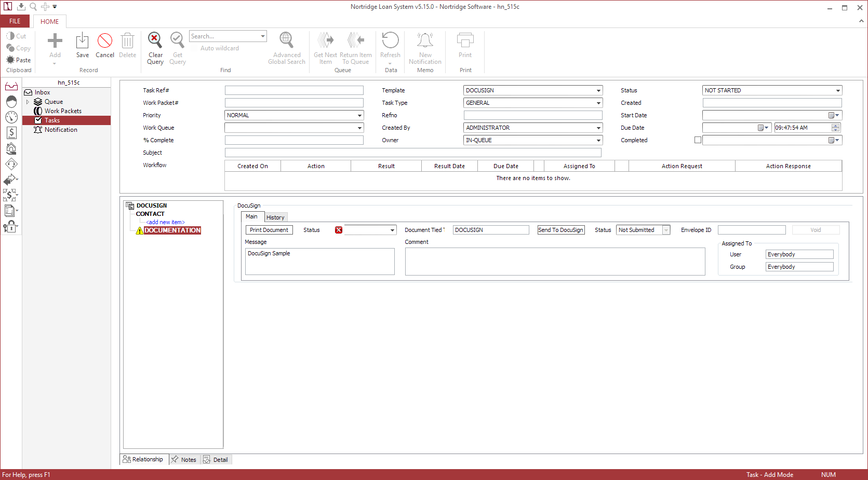This screenshot has height=480, width=868.
Task: Click the Paste clipboard command
Action: pyautogui.click(x=18, y=60)
